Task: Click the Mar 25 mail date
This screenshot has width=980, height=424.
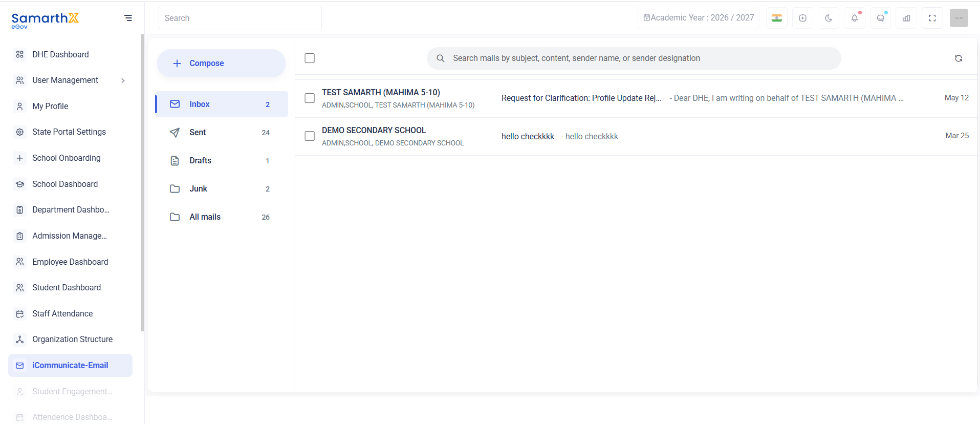Action: pyautogui.click(x=957, y=136)
